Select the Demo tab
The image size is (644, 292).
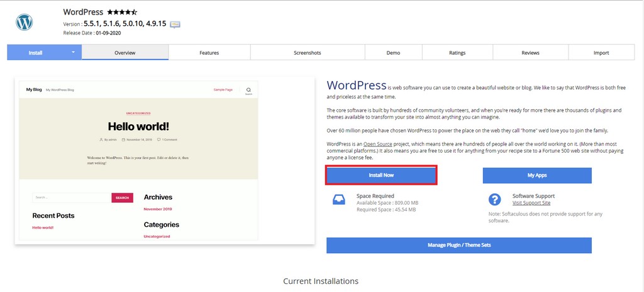(x=393, y=53)
